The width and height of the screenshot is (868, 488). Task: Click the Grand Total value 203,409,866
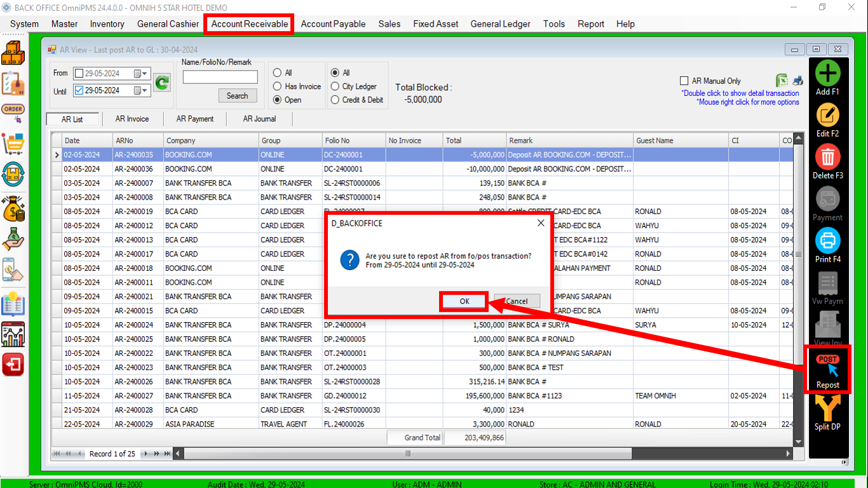tap(475, 438)
